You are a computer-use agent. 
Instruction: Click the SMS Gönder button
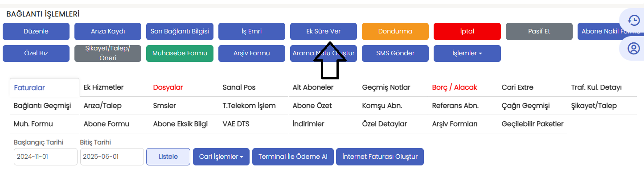(x=395, y=53)
